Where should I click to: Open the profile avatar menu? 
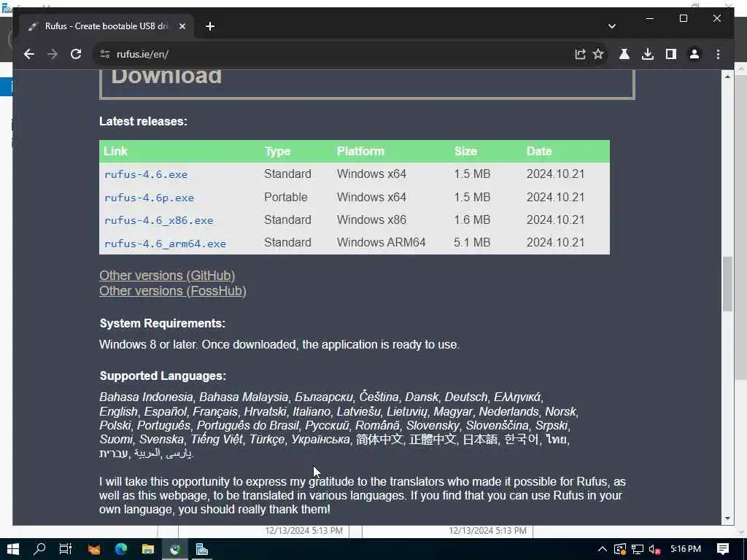coord(694,54)
